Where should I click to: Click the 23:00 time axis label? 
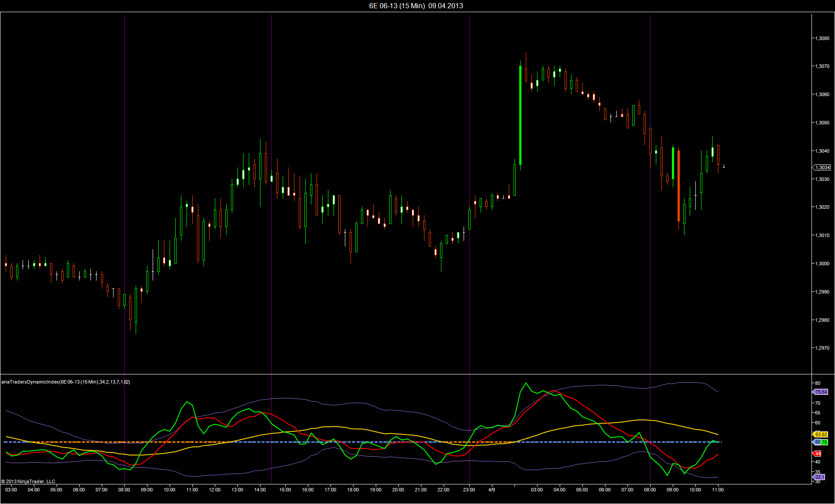[x=469, y=490]
